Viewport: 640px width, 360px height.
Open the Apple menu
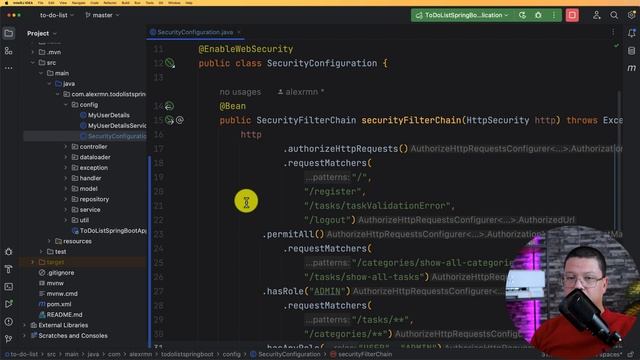pos(7,3)
